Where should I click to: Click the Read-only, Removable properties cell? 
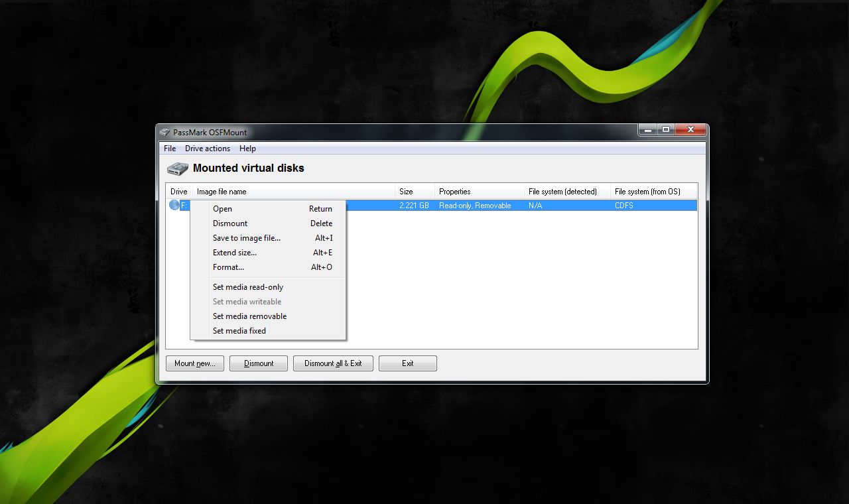coord(475,206)
